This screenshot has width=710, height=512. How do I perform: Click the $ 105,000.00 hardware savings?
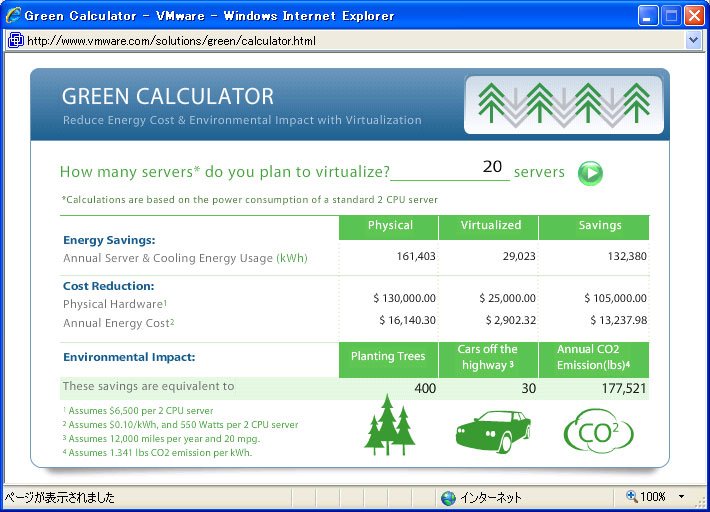click(x=615, y=298)
